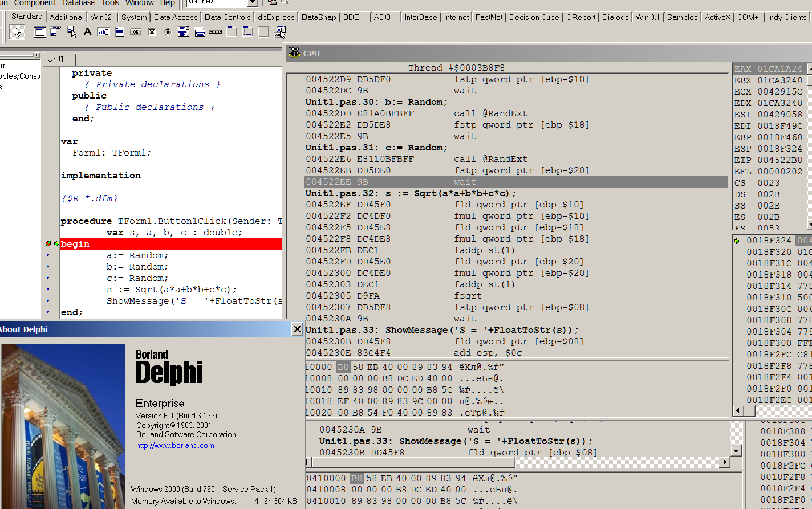Click left arrow of stack pane scrollbar
812x509 pixels.
[738, 411]
